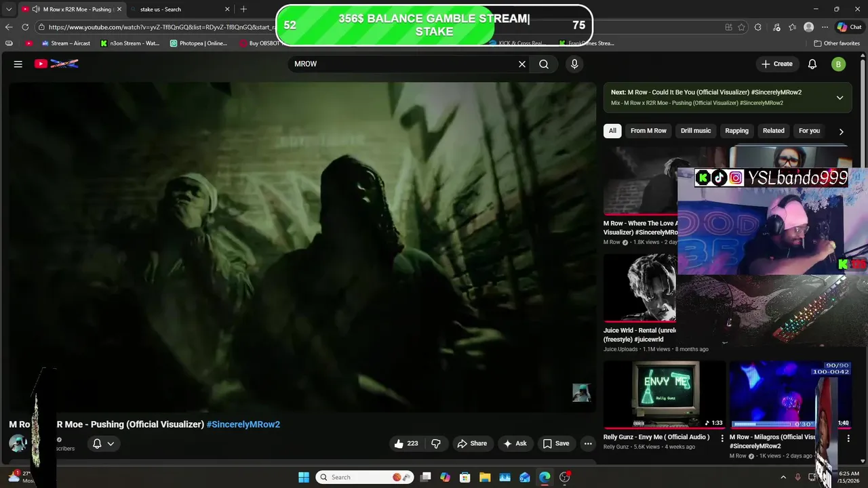This screenshot has width=868, height=488.
Task: Open options for M Row Milagros video
Action: (848, 438)
